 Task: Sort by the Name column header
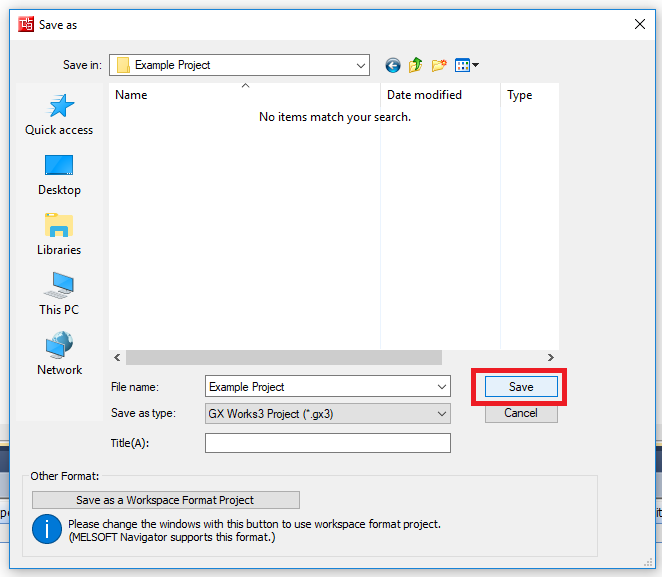[131, 95]
